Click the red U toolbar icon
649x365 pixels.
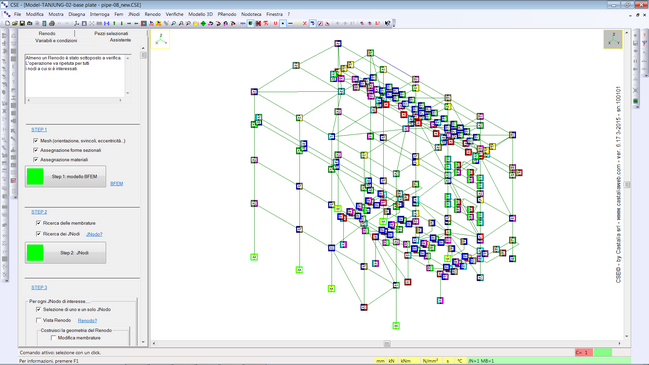pos(275,24)
